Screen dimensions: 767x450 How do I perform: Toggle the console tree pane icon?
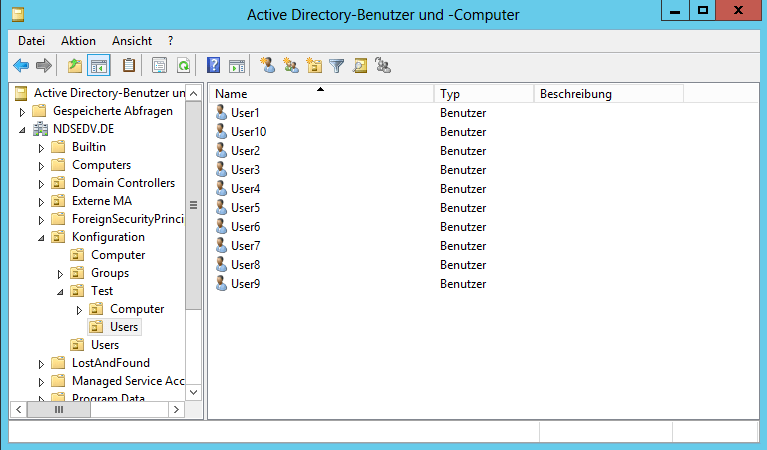click(99, 66)
